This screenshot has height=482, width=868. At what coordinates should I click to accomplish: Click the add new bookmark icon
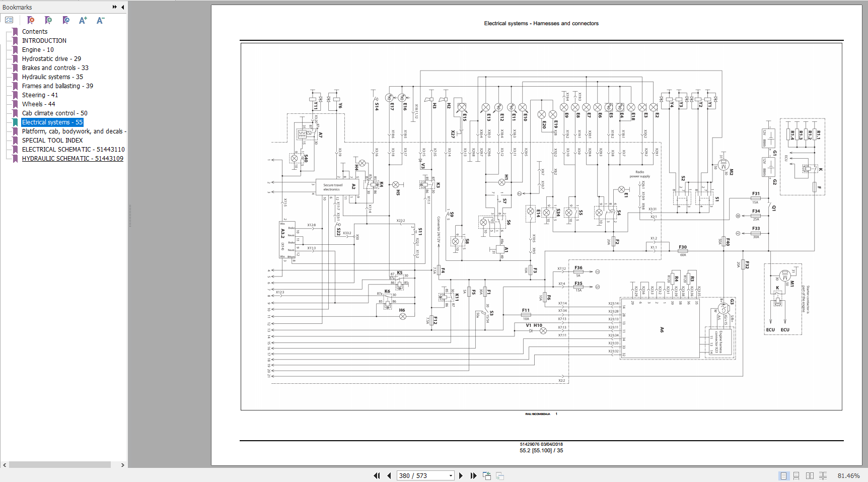point(48,20)
